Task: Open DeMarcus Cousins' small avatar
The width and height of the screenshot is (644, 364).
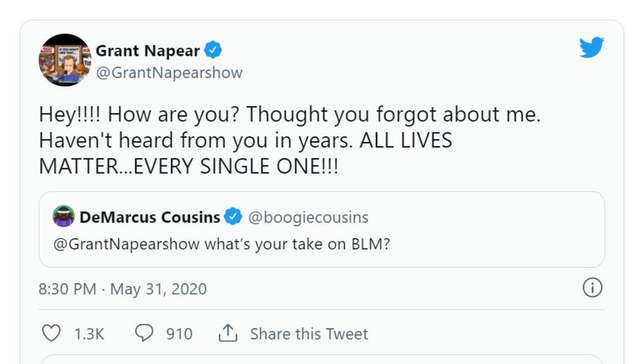Action: pos(64,217)
